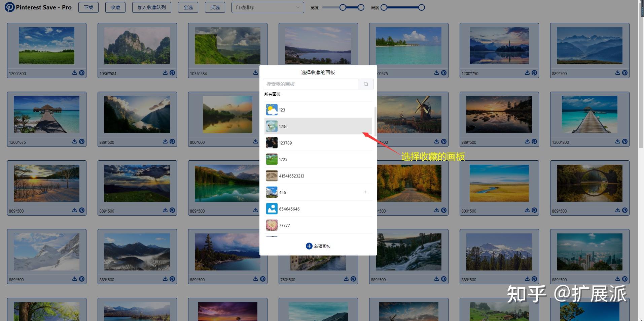The image size is (644, 321).
Task: Click the 加入收藏队列 button
Action: point(152,7)
